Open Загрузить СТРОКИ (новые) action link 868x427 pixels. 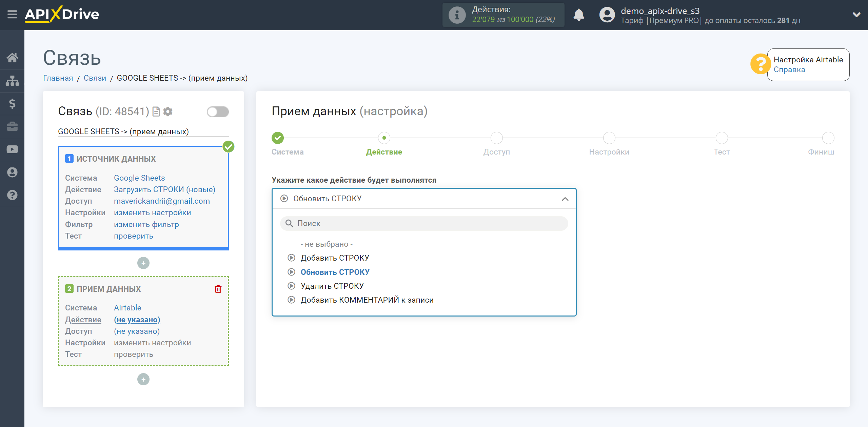click(164, 190)
